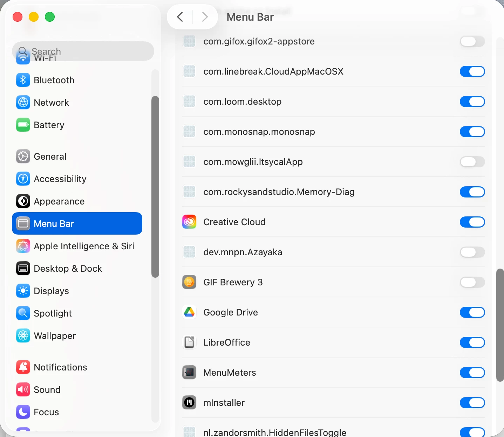Disable the mInstaller toggle
Viewport: 504px width, 437px height.
click(472, 403)
